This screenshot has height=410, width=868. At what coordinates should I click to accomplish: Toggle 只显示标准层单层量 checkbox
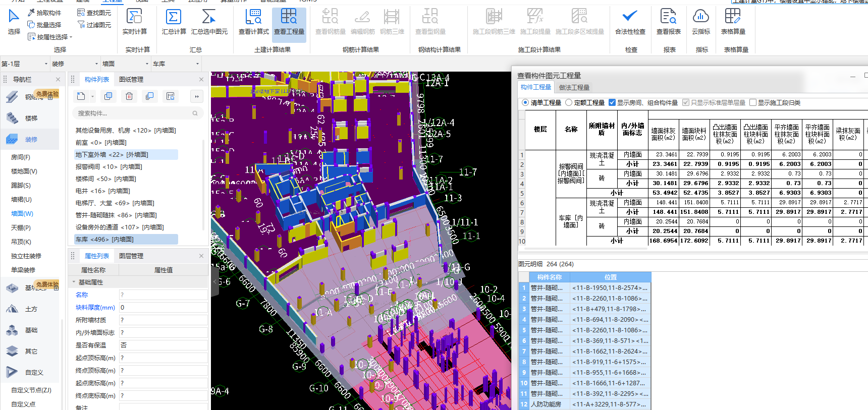[x=686, y=102]
